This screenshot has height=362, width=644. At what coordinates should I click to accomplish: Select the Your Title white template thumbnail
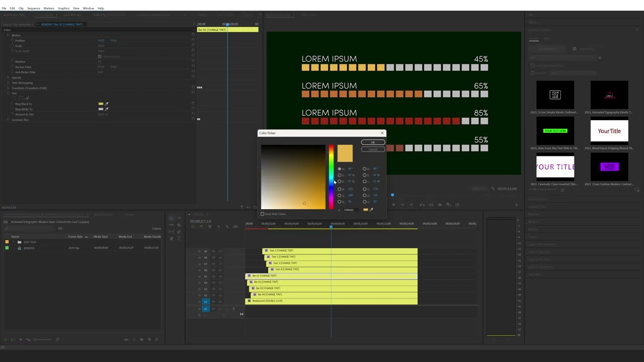(x=609, y=131)
